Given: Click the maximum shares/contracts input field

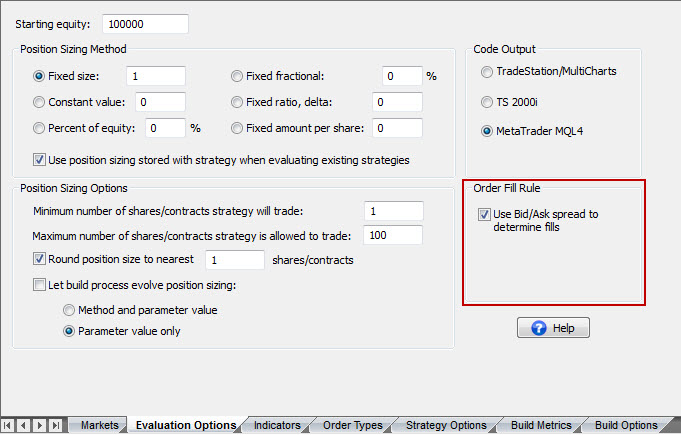Looking at the screenshot, I should click(x=393, y=235).
